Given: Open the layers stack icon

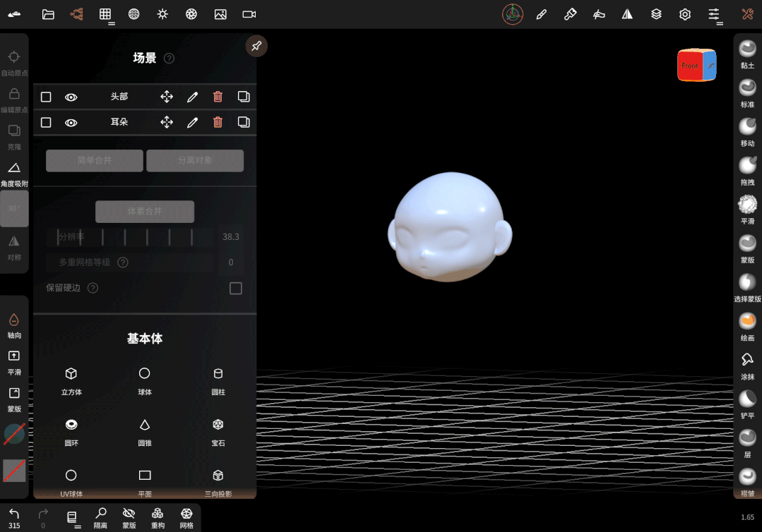Looking at the screenshot, I should [x=656, y=15].
